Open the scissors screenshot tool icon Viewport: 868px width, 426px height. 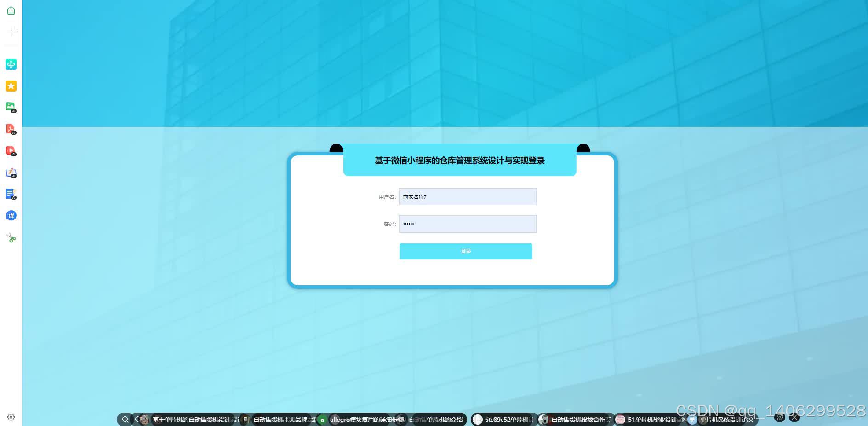pos(11,237)
